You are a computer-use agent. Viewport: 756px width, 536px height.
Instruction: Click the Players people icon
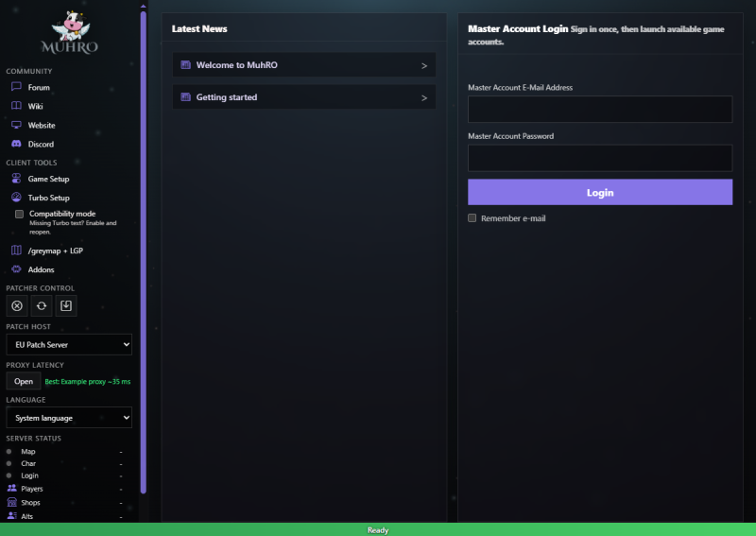click(12, 488)
